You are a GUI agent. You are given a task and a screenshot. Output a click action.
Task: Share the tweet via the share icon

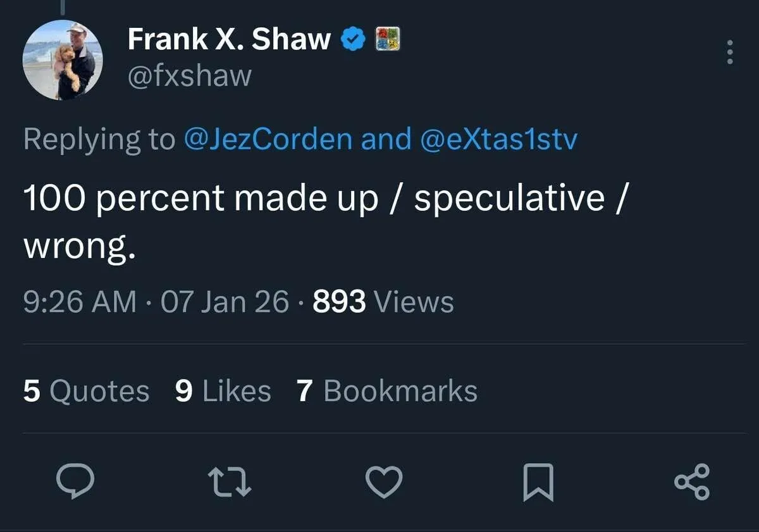pos(693,482)
